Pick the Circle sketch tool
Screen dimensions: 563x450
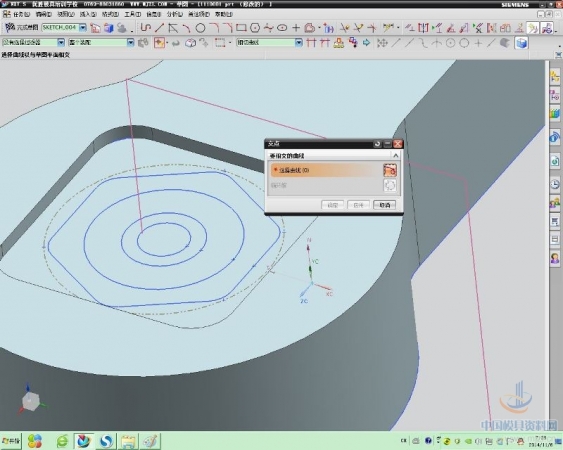pyautogui.click(x=200, y=28)
